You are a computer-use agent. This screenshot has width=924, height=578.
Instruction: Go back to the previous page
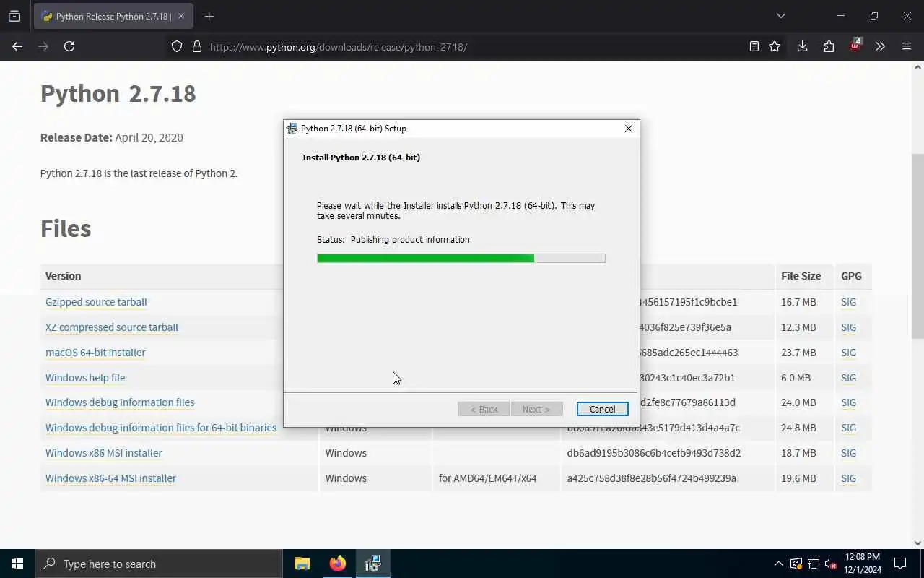17,46
